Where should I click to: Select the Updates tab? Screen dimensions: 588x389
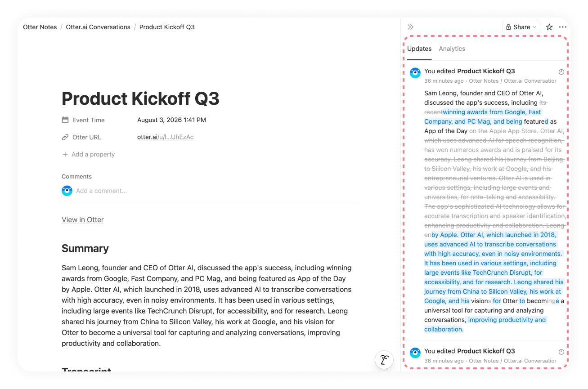tap(419, 49)
